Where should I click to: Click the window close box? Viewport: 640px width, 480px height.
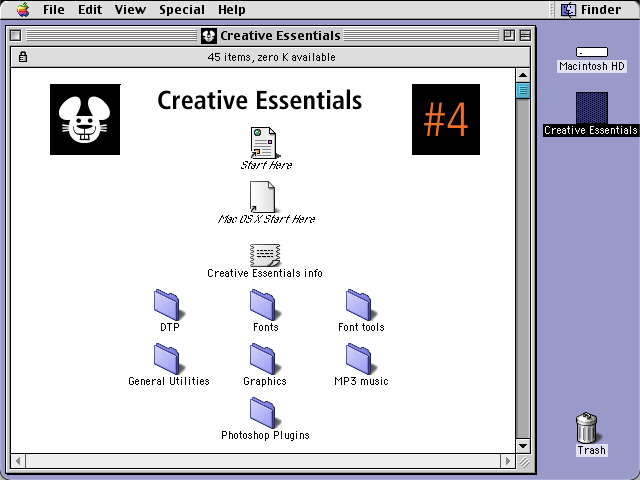pyautogui.click(x=16, y=36)
